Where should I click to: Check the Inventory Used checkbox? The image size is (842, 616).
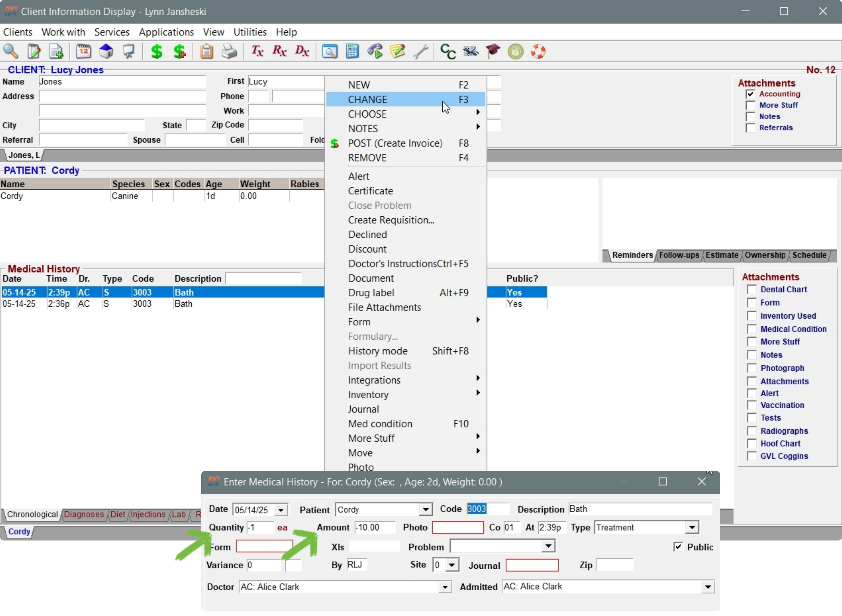pyautogui.click(x=752, y=316)
